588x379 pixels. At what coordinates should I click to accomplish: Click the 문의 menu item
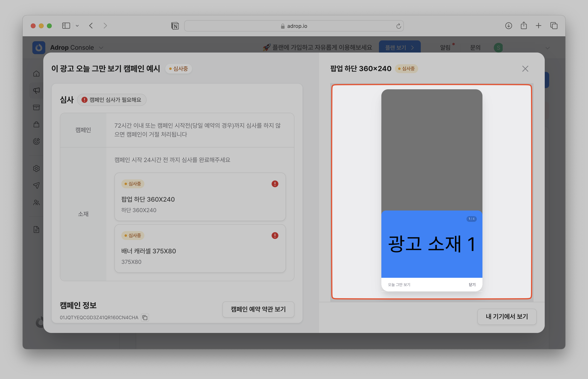coord(475,47)
